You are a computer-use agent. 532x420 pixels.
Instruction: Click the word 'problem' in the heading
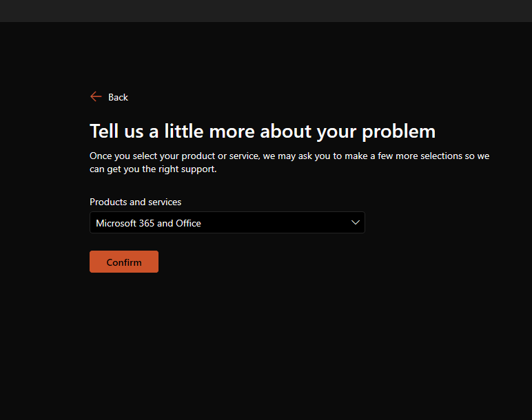click(x=399, y=132)
